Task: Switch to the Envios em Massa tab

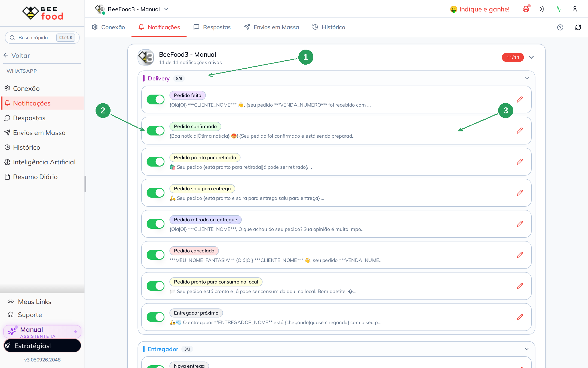Action: pyautogui.click(x=271, y=27)
